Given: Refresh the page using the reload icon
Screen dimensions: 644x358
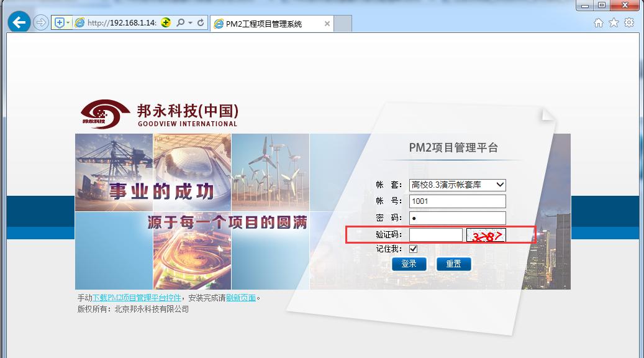Looking at the screenshot, I should (x=201, y=23).
